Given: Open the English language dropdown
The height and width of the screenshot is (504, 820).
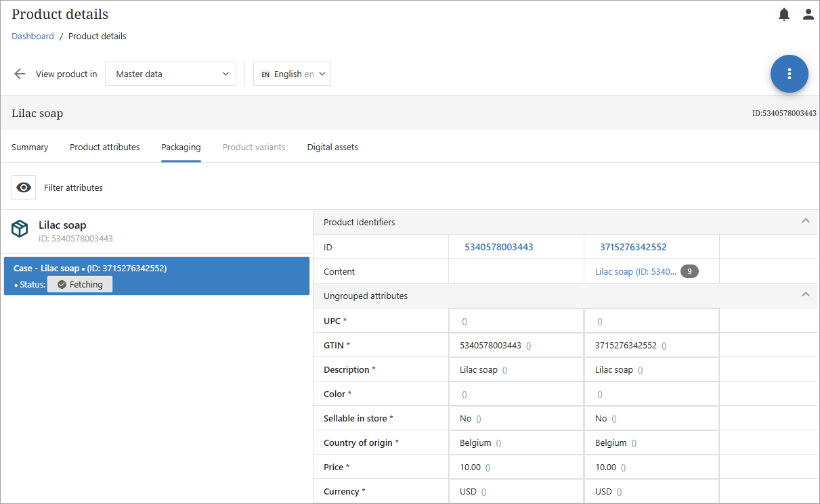Looking at the screenshot, I should [x=293, y=74].
